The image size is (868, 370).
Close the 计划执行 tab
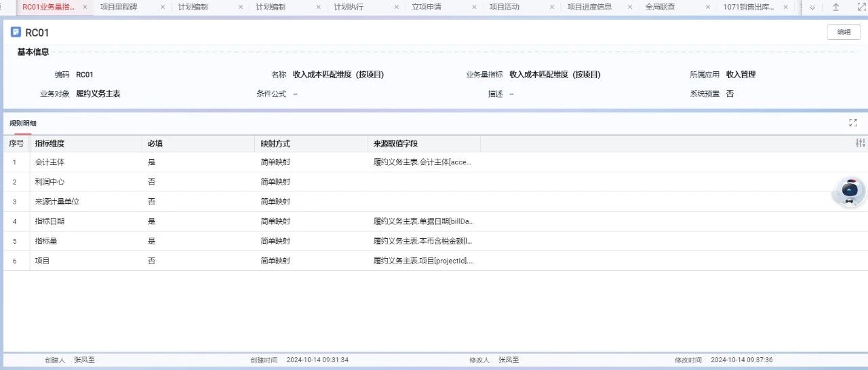pos(397,7)
